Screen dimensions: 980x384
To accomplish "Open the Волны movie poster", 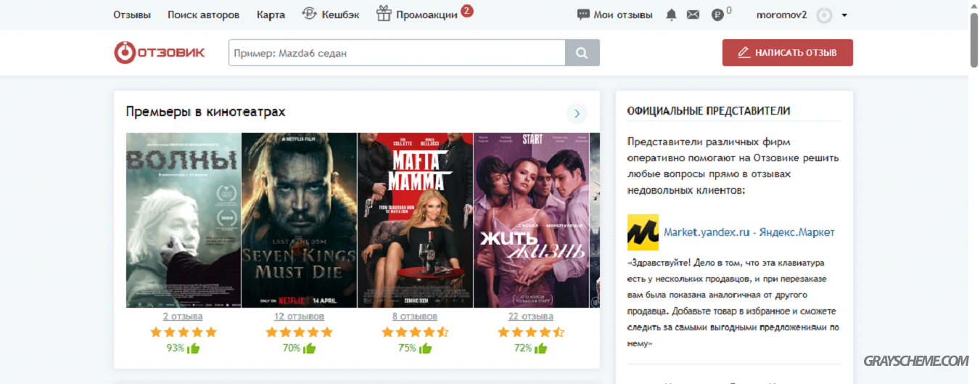I will tap(183, 220).
